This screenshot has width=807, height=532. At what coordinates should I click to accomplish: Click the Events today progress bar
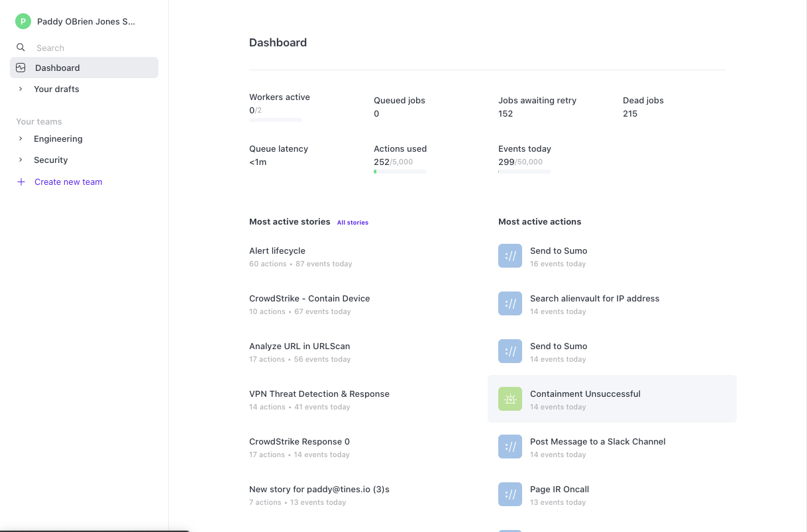(525, 172)
